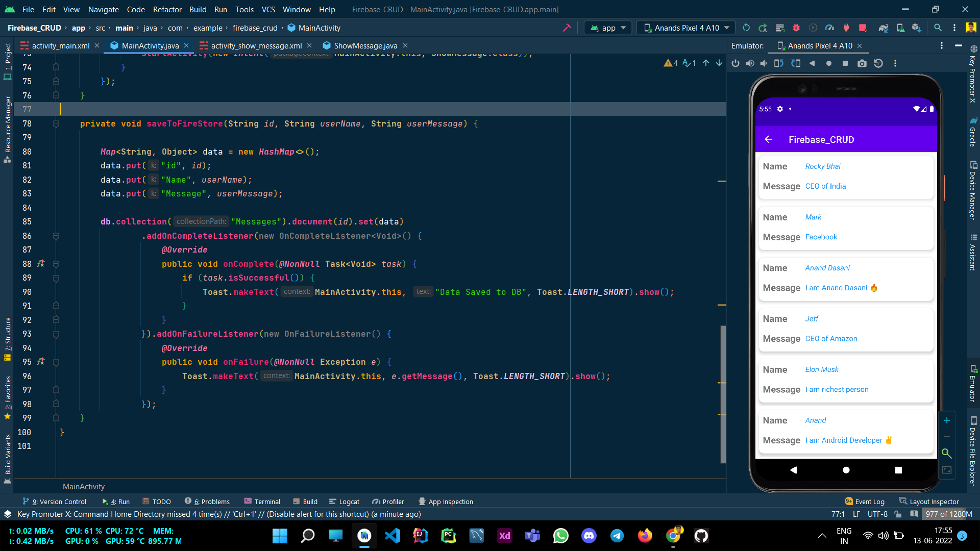The width and height of the screenshot is (980, 551).
Task: Open the Refactor menu
Action: [167, 9]
